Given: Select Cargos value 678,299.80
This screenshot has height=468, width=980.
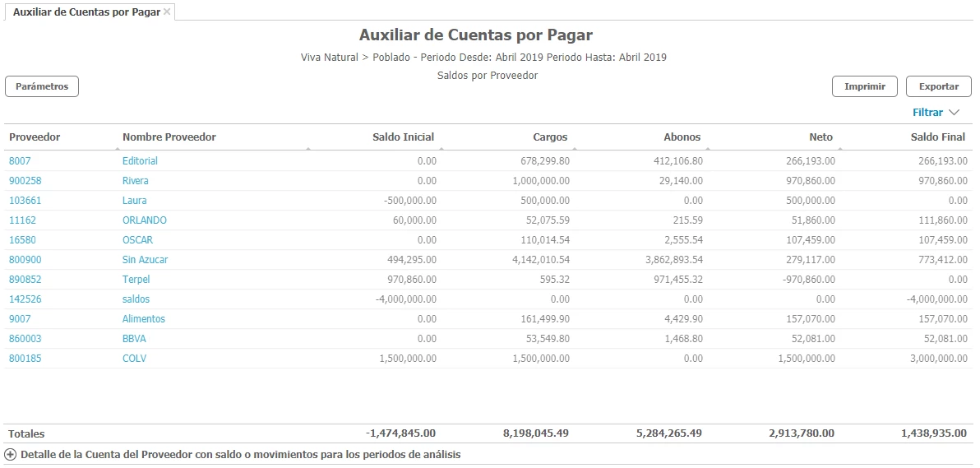Looking at the screenshot, I should 545,160.
